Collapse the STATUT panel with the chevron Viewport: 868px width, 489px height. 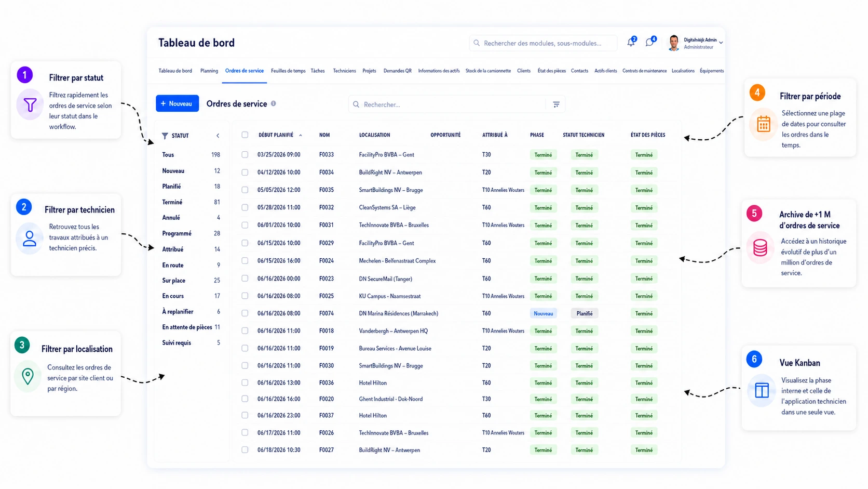[218, 136]
